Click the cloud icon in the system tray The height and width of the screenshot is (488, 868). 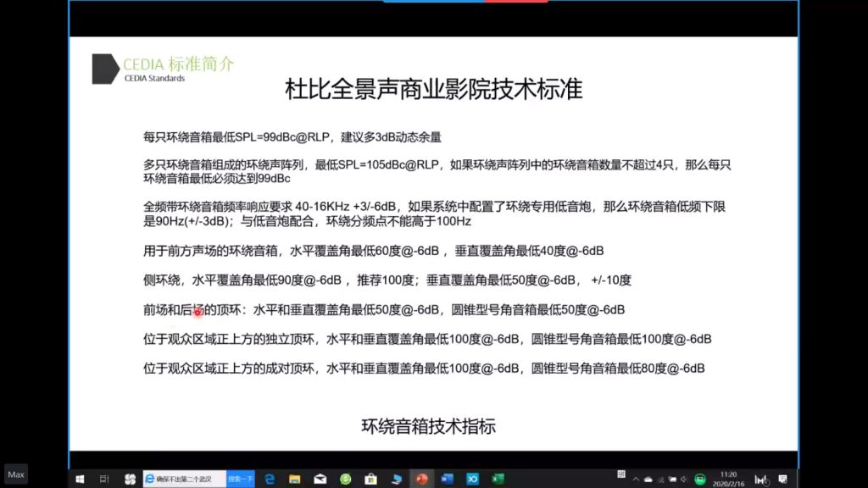click(648, 480)
